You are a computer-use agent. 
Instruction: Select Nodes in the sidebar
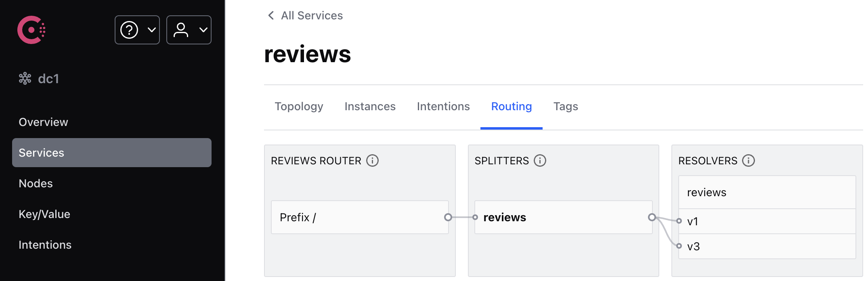point(36,183)
